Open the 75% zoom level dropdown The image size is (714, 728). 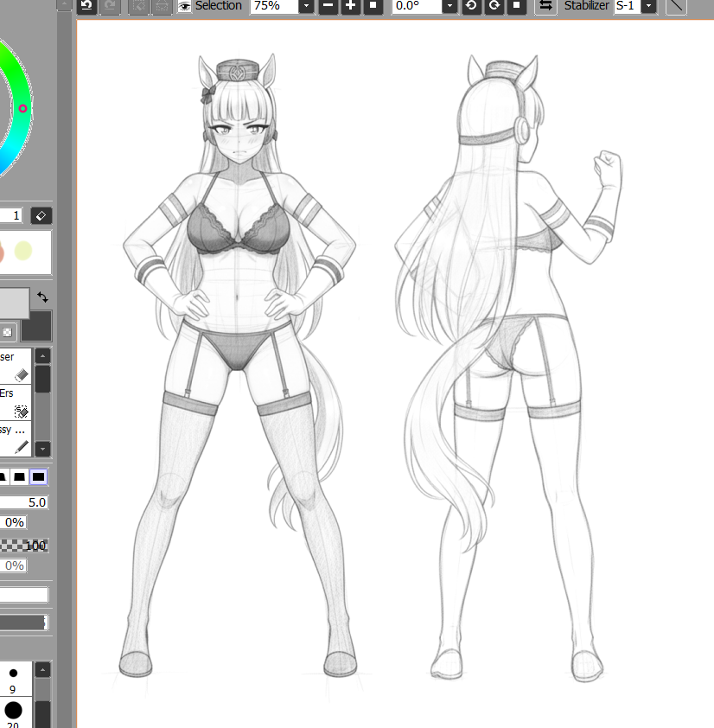(x=306, y=6)
